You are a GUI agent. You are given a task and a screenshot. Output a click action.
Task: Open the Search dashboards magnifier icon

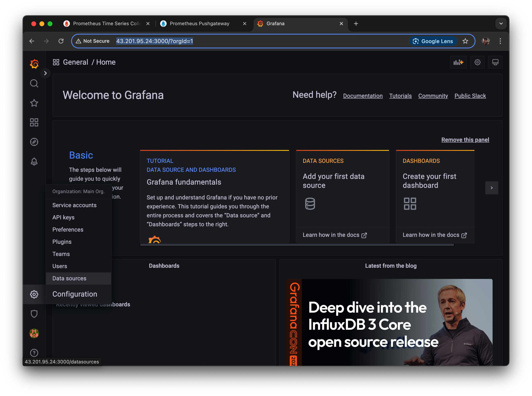point(34,83)
